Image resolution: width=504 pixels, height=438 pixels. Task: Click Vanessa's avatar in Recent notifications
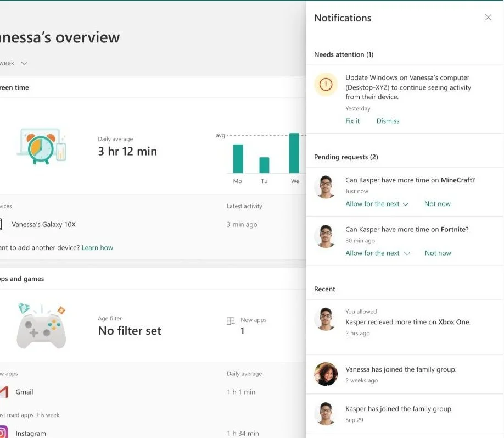point(326,374)
